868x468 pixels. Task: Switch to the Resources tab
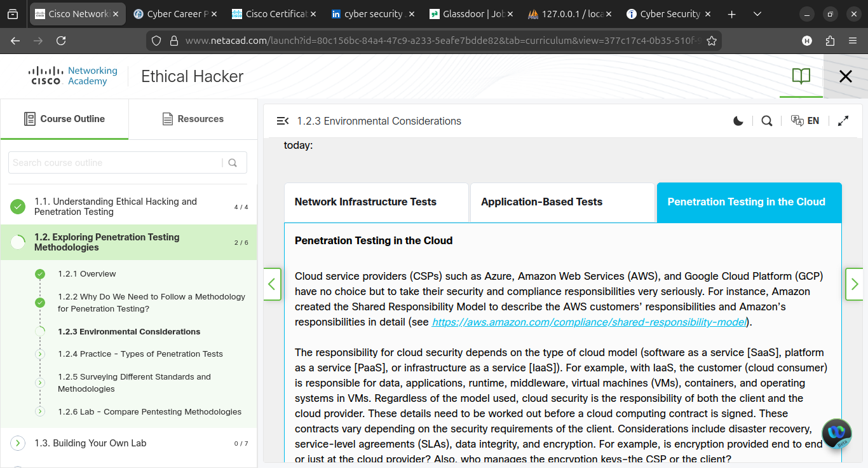pyautogui.click(x=193, y=119)
